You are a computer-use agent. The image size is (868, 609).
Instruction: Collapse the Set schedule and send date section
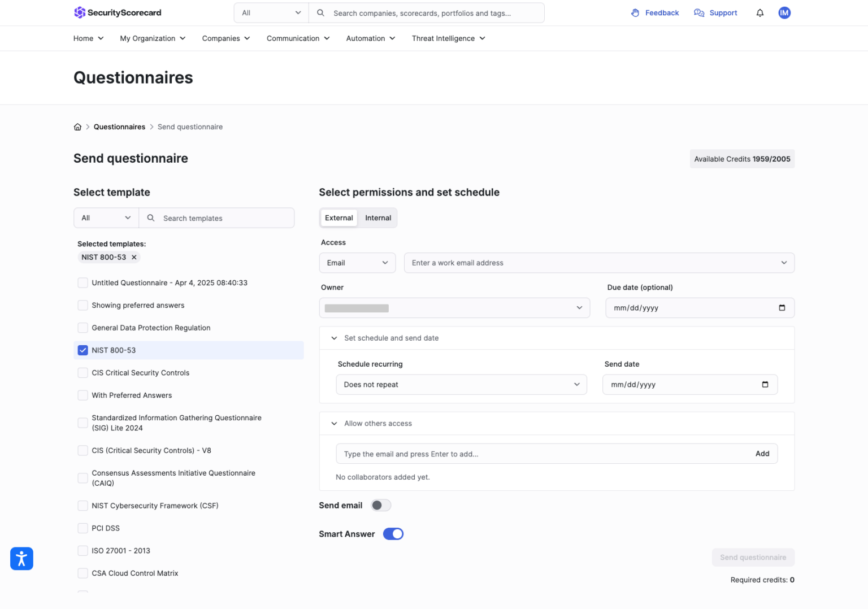coord(333,338)
